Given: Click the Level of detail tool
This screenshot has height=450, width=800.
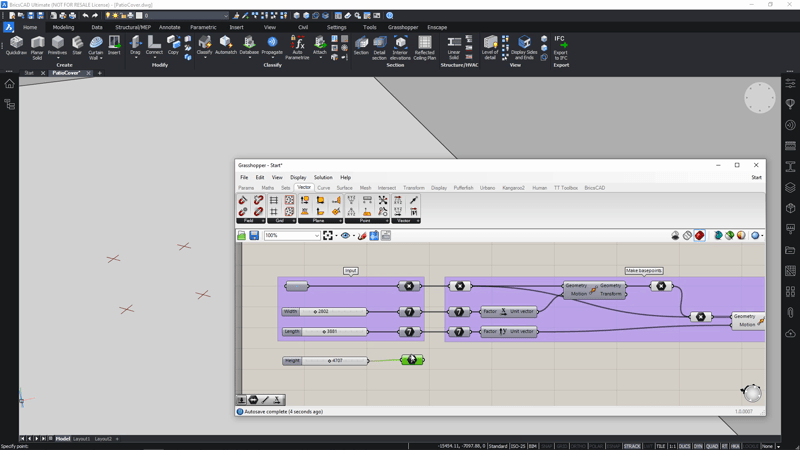Looking at the screenshot, I should click(490, 47).
